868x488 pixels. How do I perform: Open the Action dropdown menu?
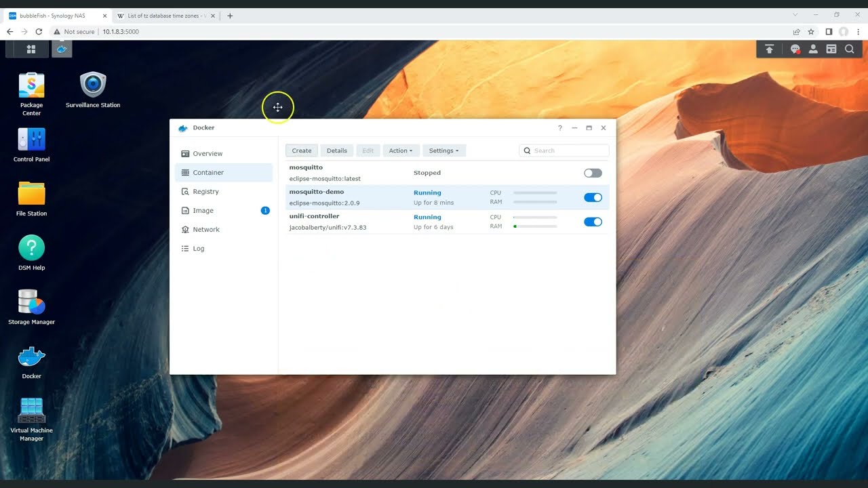point(401,150)
